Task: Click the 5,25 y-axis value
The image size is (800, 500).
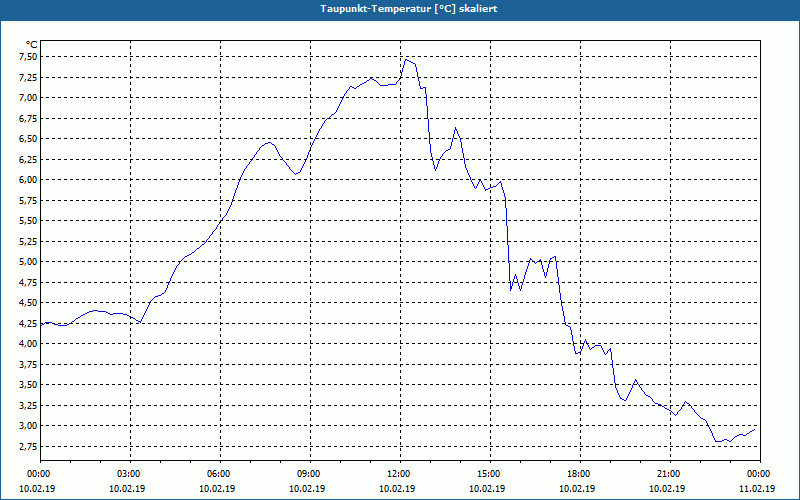Action: tap(28, 241)
